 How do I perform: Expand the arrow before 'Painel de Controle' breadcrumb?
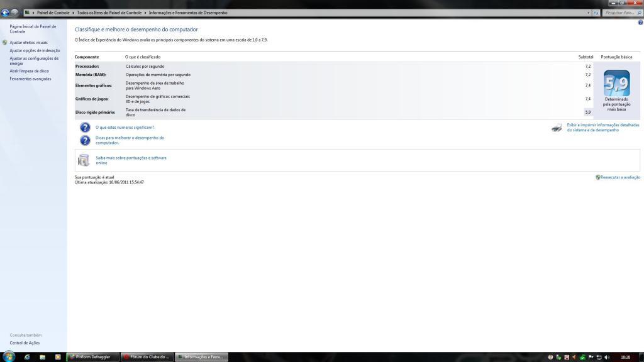[x=33, y=13]
